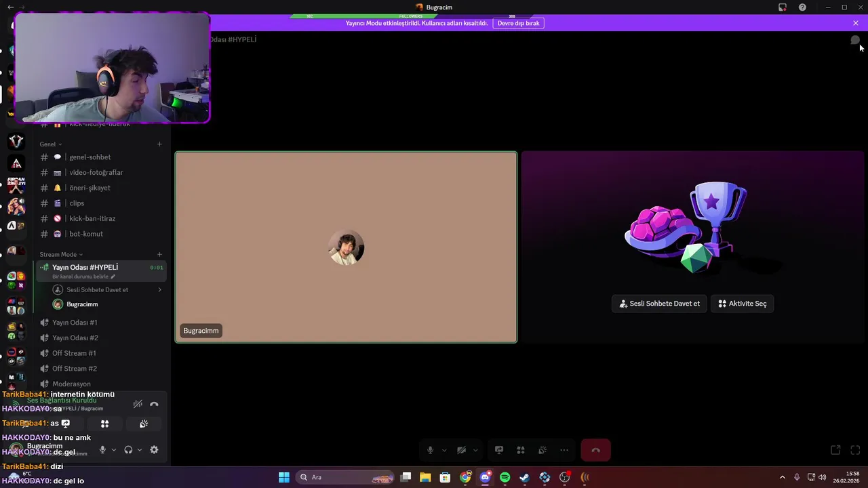Viewport: 868px width, 488px height.
Task: Open the Windows Start menu
Action: [x=284, y=477]
